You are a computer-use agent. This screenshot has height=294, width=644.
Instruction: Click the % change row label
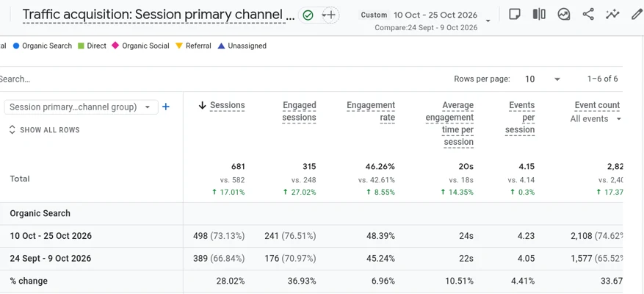[29, 282]
